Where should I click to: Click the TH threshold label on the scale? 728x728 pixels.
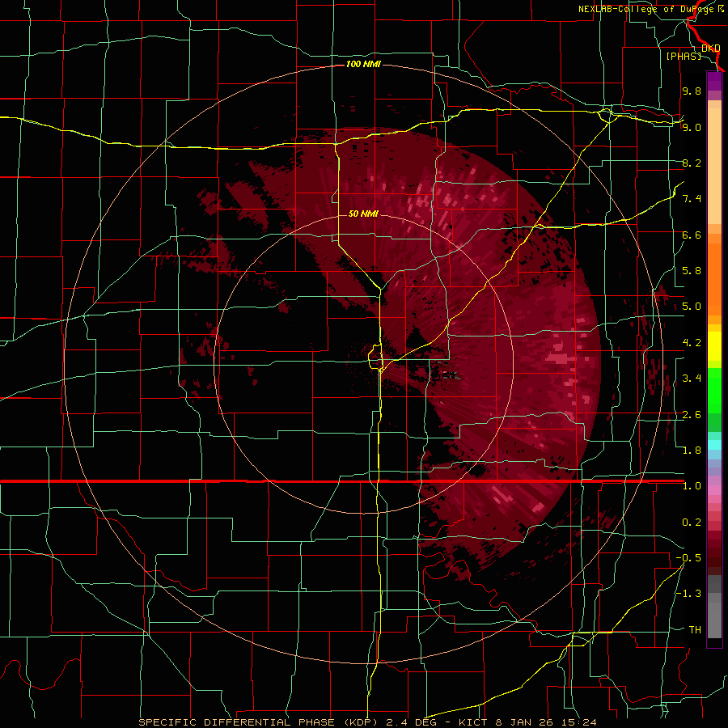pyautogui.click(x=695, y=630)
